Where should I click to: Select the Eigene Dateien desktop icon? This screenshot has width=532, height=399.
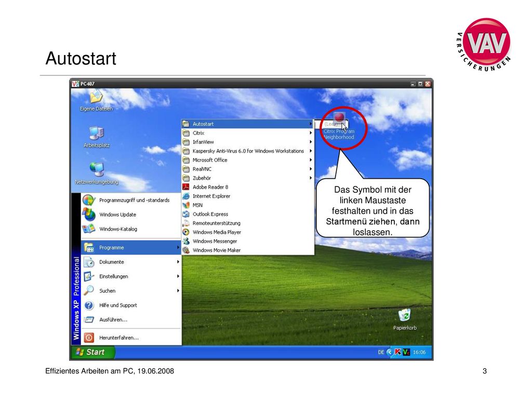point(96,96)
